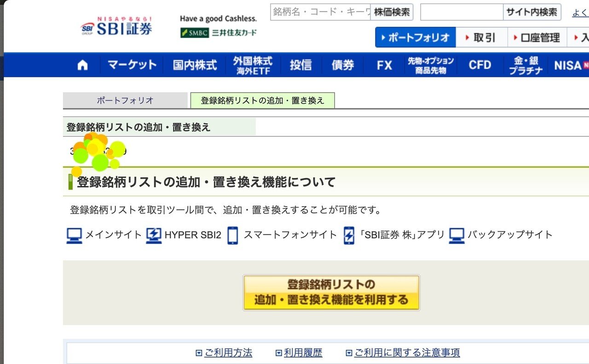589x364 pixels.
Task: Open the マーケット menu
Action: coord(132,65)
